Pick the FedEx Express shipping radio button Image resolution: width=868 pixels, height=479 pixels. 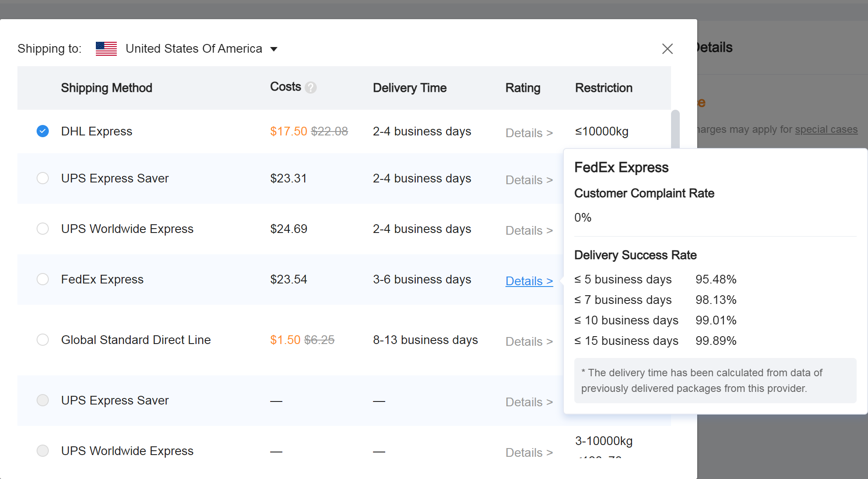click(43, 279)
